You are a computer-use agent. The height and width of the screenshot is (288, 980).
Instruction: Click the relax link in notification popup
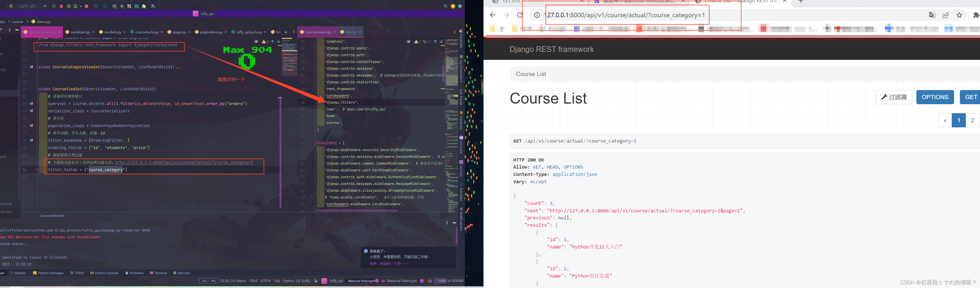[388, 263]
